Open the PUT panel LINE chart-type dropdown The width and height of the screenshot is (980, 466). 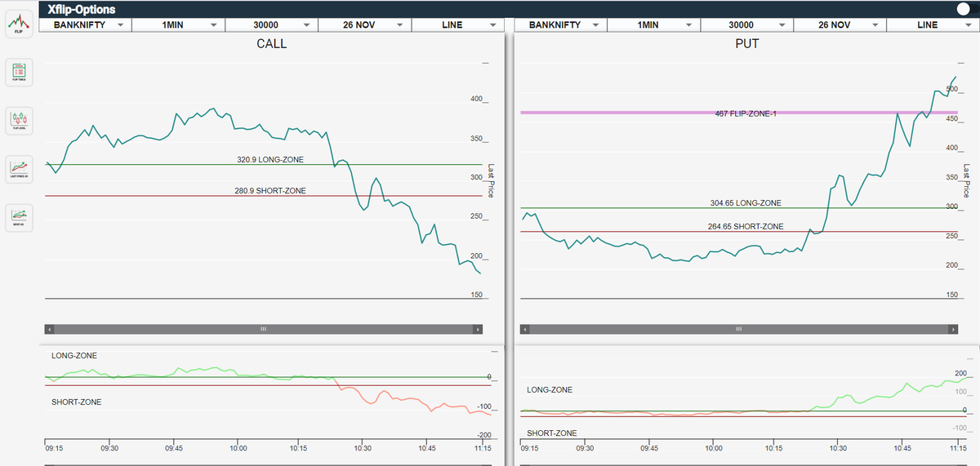click(x=933, y=24)
